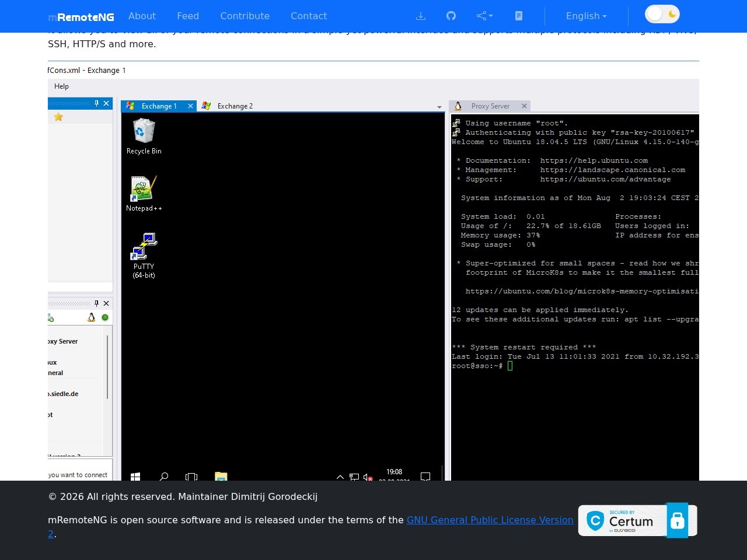Click the Certum secured badge
This screenshot has height=560, width=747.
click(637, 520)
